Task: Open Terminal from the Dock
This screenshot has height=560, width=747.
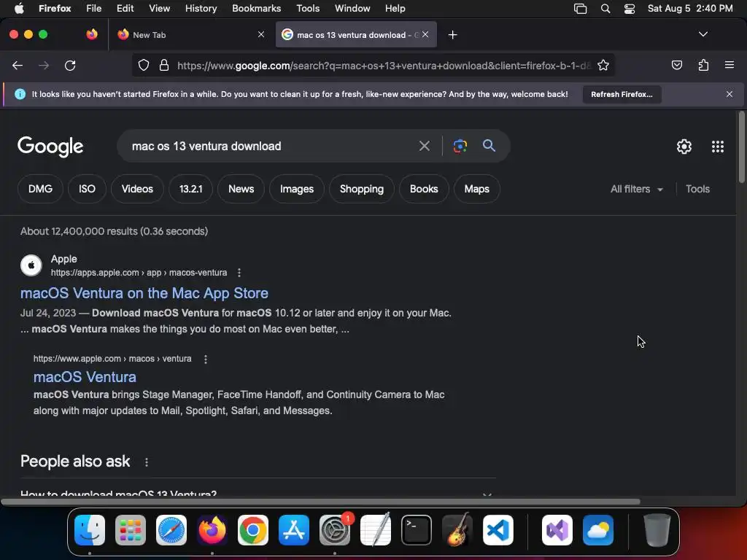Action: pyautogui.click(x=417, y=529)
